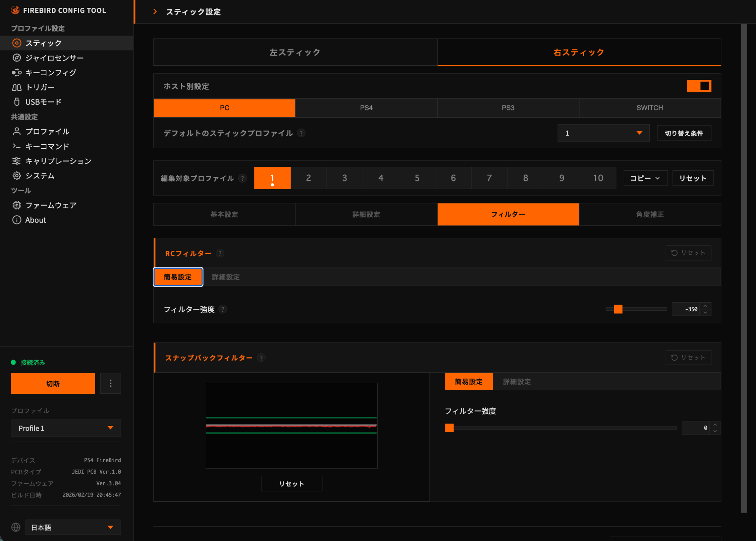Viewport: 756px width, 541px height.
Task: Expand the Profile 1 dropdown
Action: [66, 428]
